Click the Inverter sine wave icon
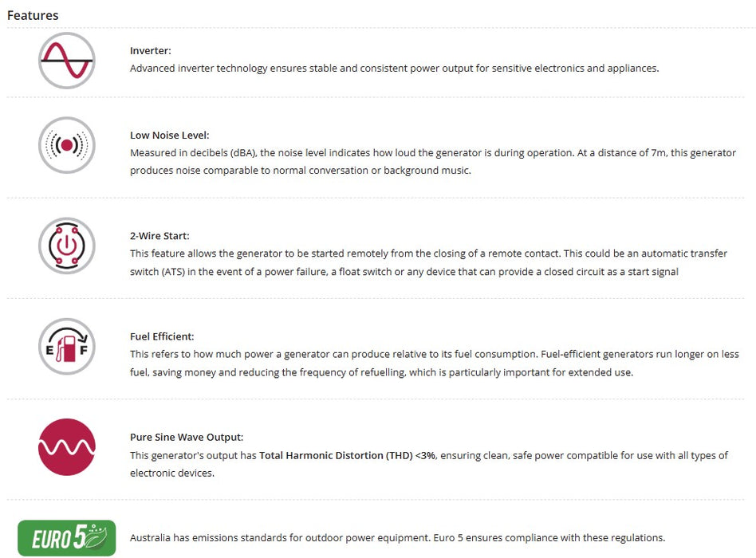The image size is (756, 558). [67, 60]
